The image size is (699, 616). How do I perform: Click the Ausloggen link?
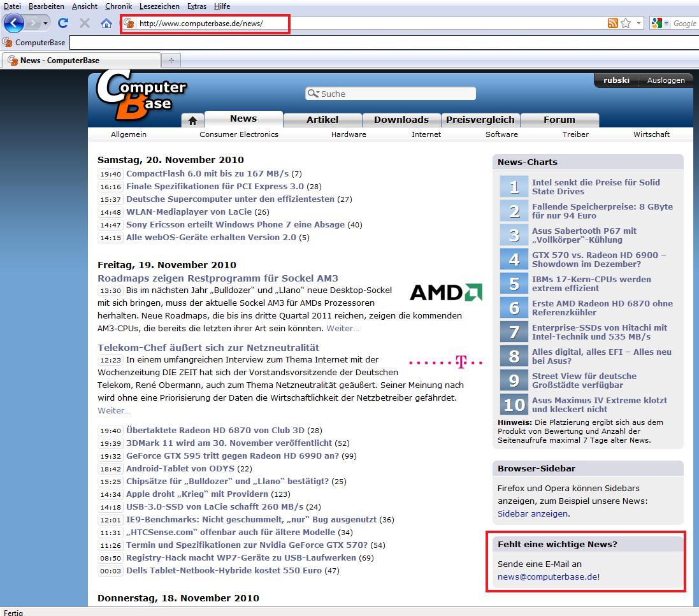666,80
